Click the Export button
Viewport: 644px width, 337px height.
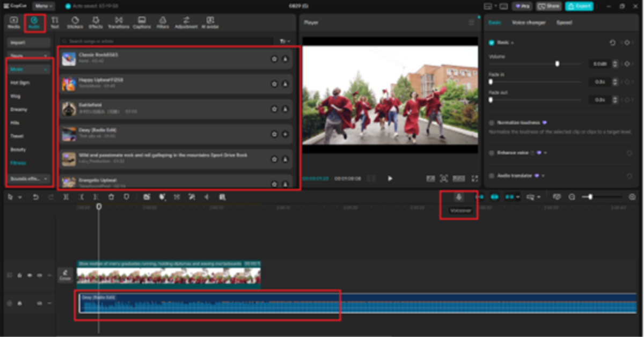click(579, 6)
